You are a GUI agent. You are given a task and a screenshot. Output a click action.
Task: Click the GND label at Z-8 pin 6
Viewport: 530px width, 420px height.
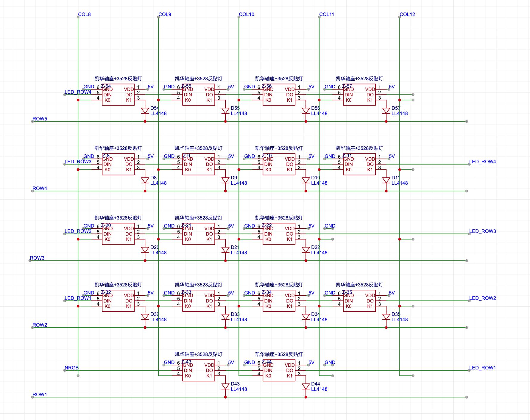(x=89, y=156)
